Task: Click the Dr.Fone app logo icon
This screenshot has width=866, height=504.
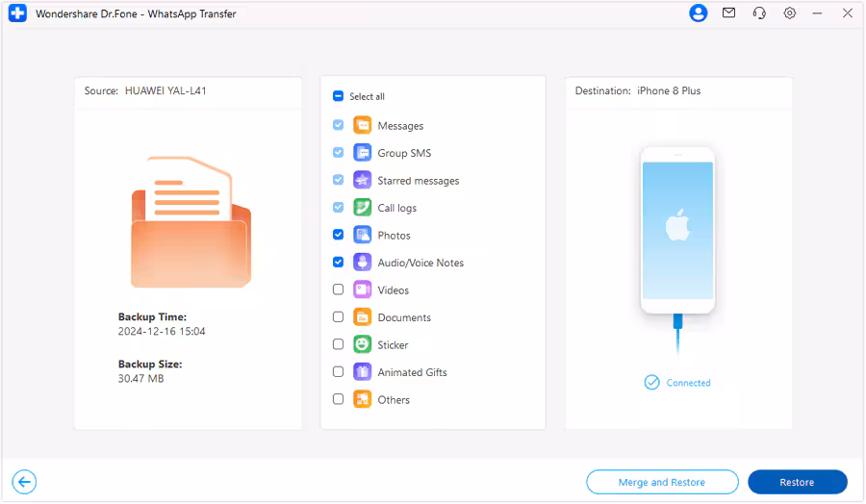Action: [17, 13]
